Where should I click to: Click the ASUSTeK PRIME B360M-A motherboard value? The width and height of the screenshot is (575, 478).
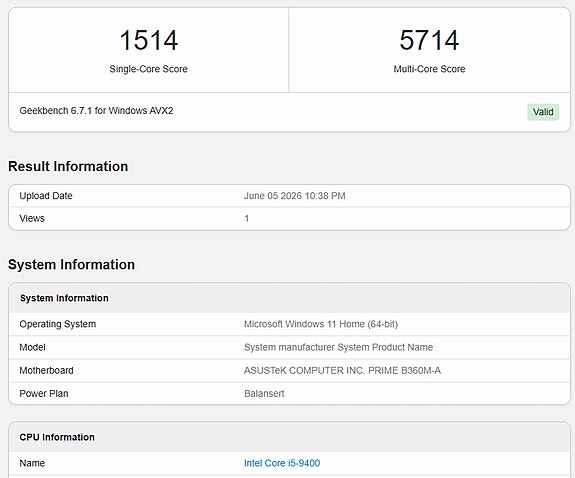pos(343,371)
